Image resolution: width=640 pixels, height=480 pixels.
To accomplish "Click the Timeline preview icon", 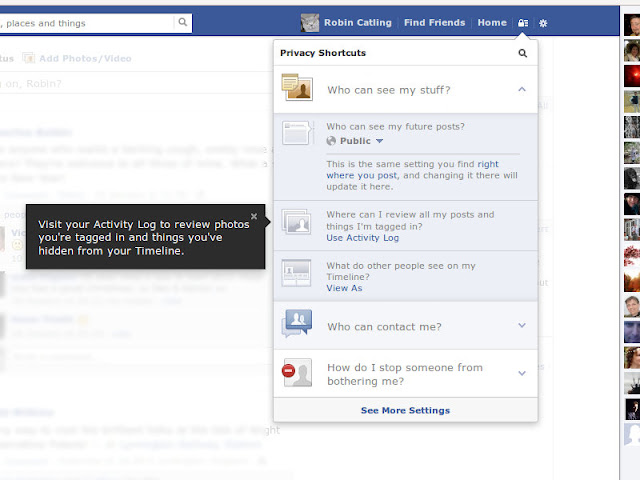I will (296, 273).
